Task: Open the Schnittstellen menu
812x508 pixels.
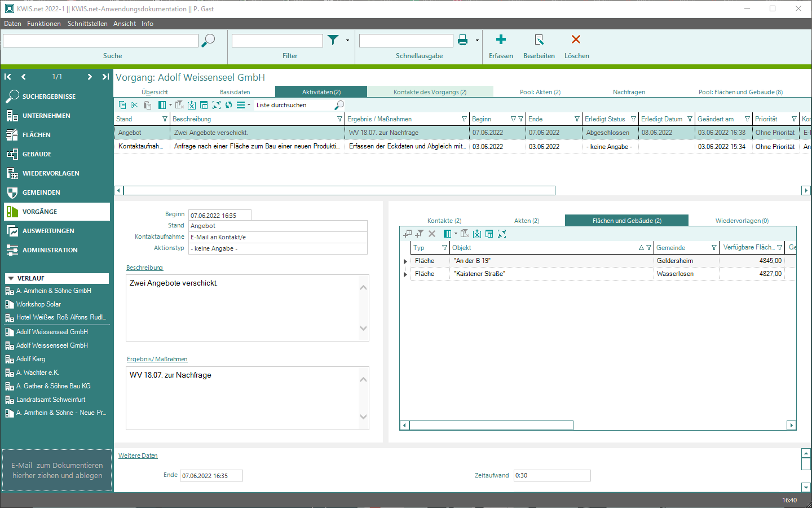Action: (87, 24)
